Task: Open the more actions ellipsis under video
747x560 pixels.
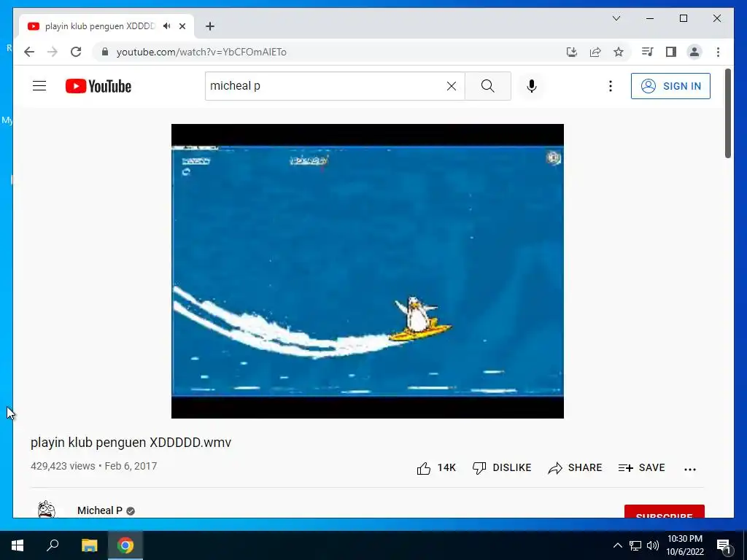Action: pos(690,469)
